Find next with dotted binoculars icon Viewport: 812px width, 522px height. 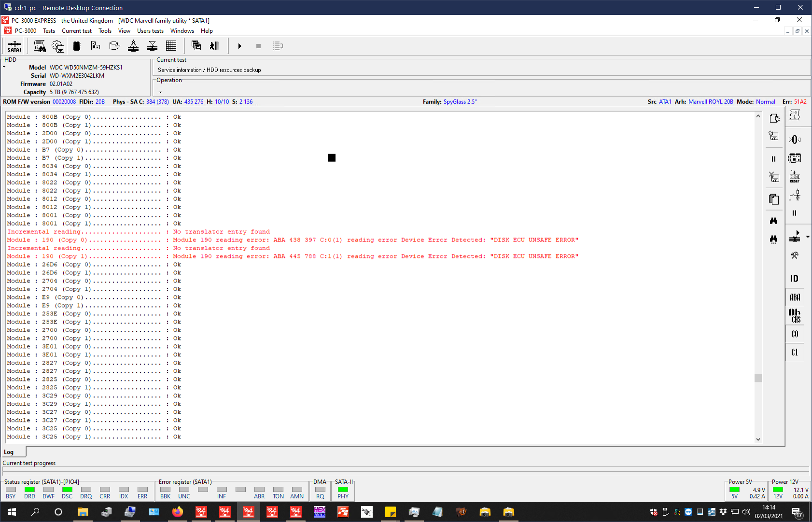click(x=774, y=239)
